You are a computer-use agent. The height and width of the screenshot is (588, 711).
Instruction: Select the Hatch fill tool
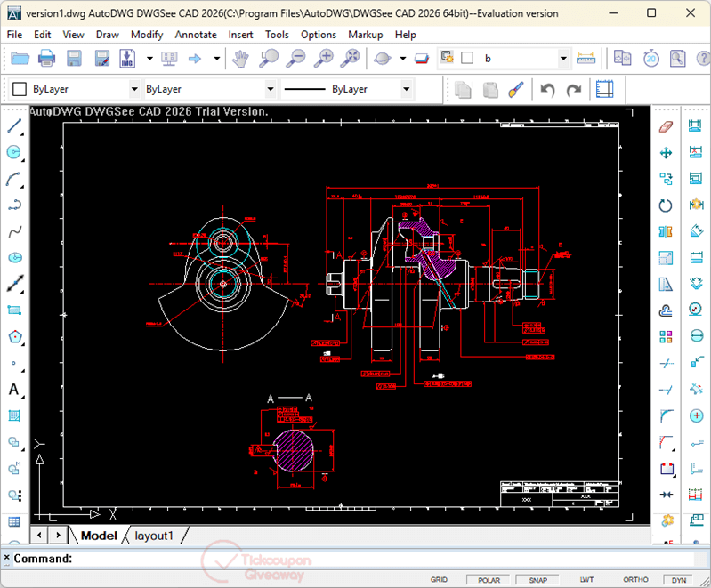(14, 415)
